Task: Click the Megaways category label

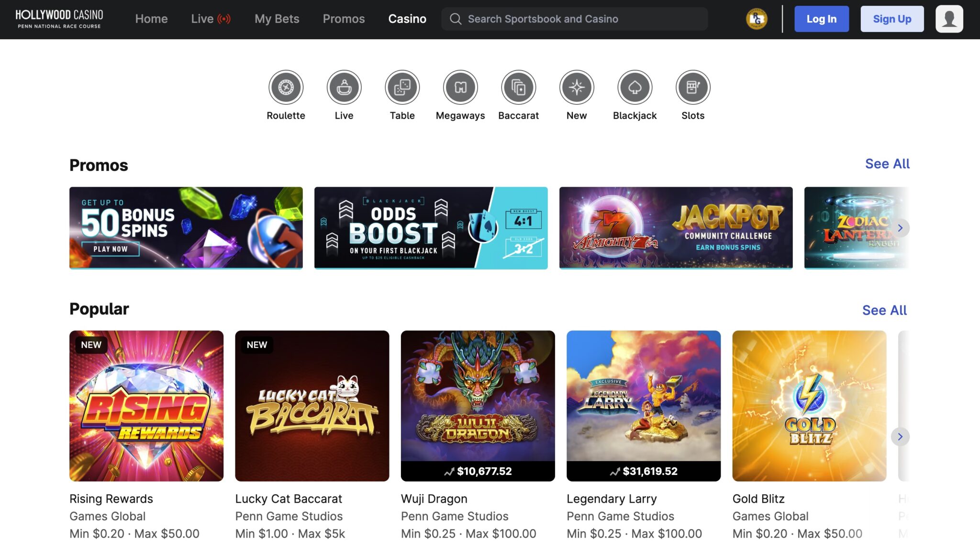Action: pos(460,115)
